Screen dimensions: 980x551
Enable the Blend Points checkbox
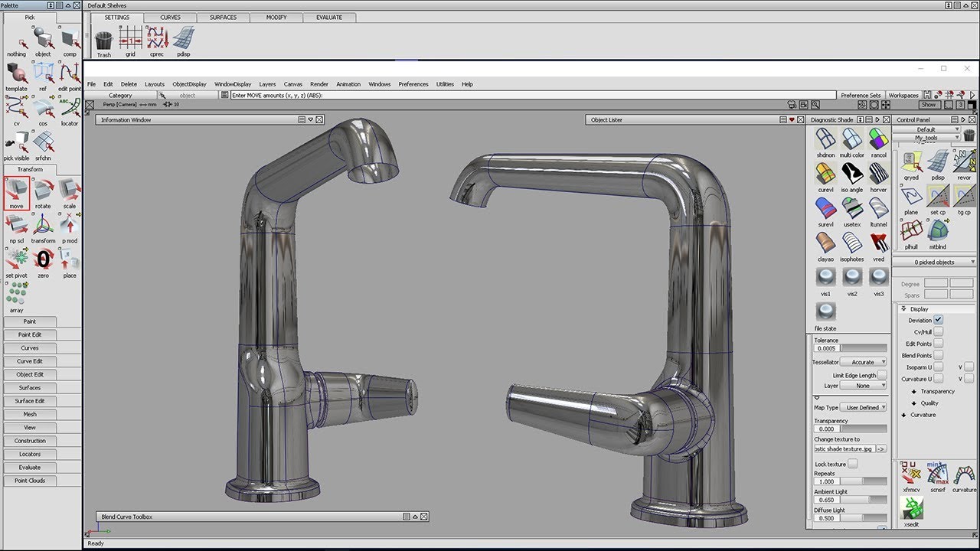coord(938,355)
